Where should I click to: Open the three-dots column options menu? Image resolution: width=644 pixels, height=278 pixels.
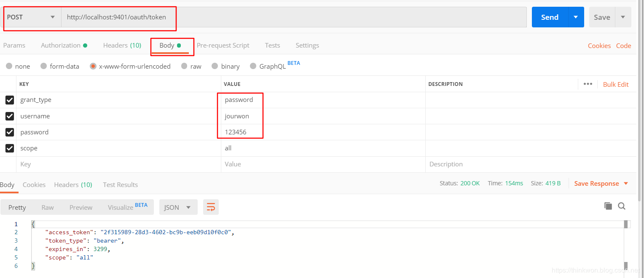click(588, 84)
